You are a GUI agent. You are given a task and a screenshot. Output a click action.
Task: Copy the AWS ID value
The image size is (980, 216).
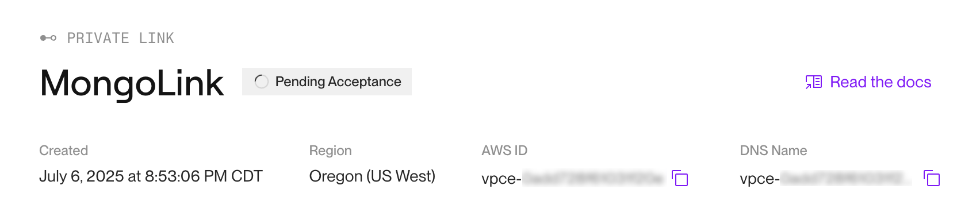point(680,178)
